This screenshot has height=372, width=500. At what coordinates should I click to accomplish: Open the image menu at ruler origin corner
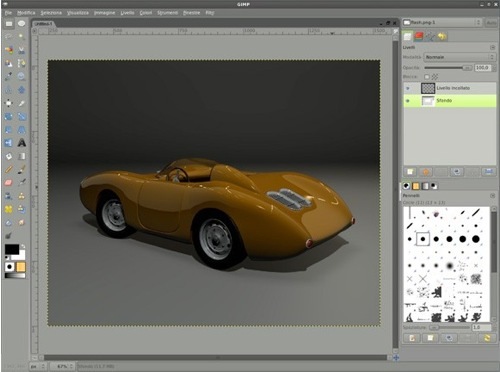coord(34,31)
